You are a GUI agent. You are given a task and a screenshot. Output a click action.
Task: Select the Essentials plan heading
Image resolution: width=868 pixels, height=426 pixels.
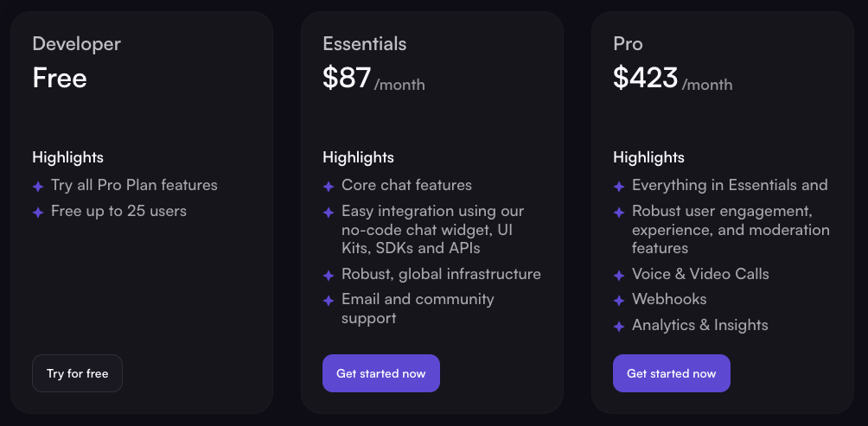(x=364, y=43)
